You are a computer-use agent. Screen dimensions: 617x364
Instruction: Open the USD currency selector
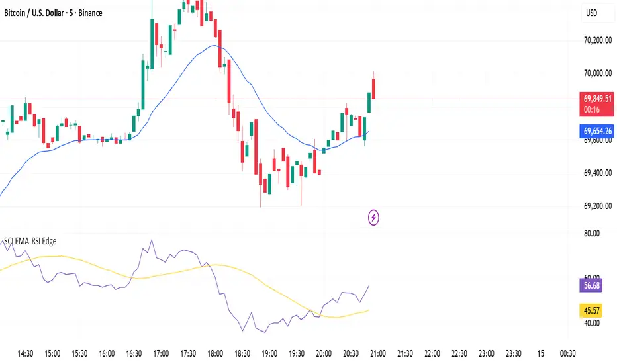(593, 13)
